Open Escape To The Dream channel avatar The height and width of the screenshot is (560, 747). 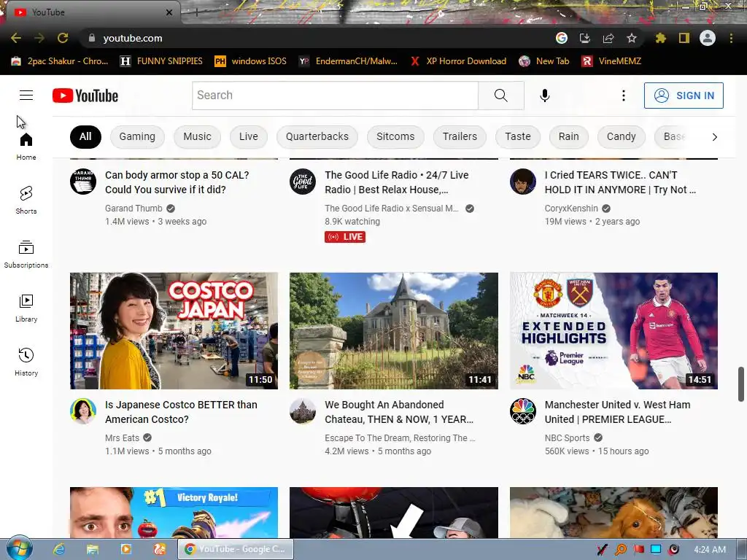pyautogui.click(x=303, y=411)
